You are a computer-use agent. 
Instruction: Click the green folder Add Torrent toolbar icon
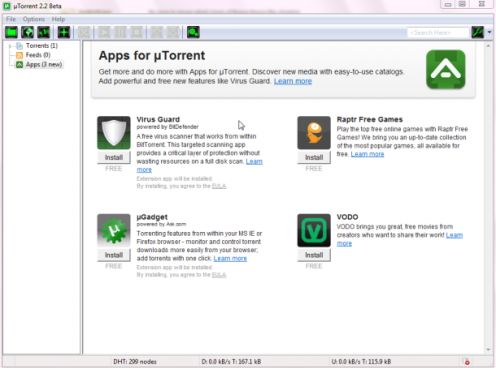[x=11, y=32]
